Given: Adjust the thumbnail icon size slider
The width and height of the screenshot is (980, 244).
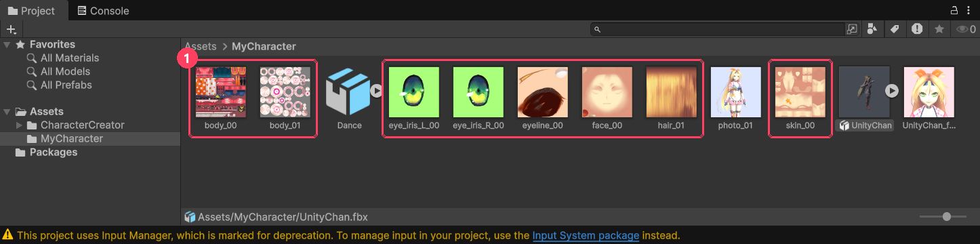Looking at the screenshot, I should (946, 217).
